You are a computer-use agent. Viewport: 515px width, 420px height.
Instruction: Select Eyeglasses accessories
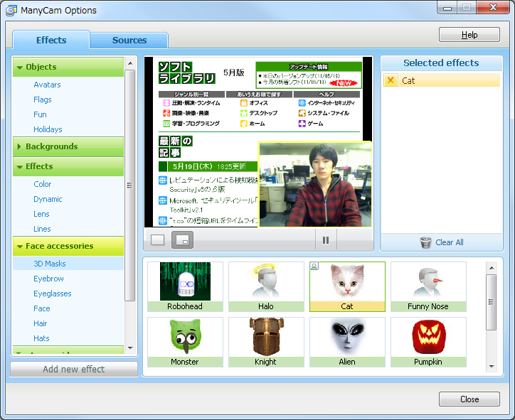tap(52, 294)
